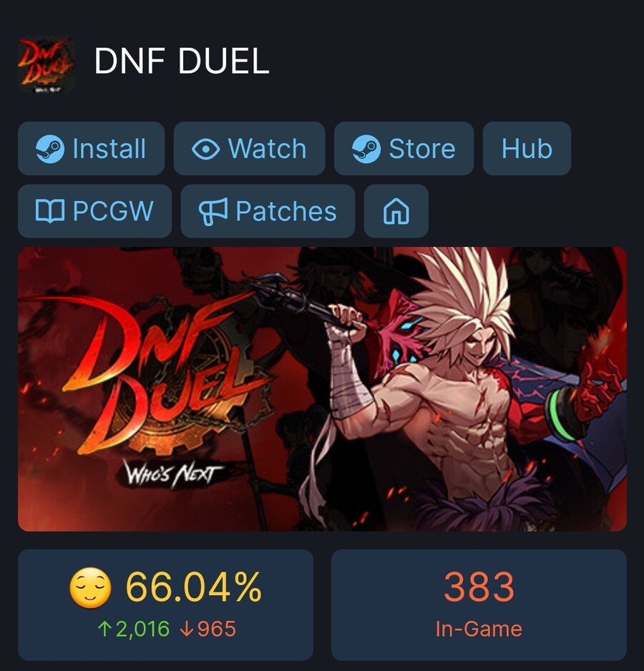Screen dimensions: 644x671
Task: Click the open book icon beside PCGW
Action: tap(50, 212)
